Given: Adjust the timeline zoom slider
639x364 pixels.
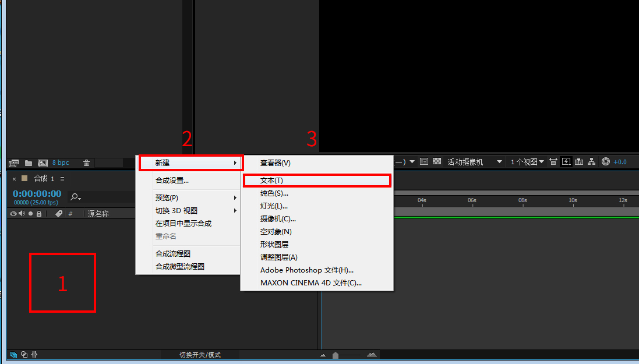Looking at the screenshot, I should click(335, 354).
